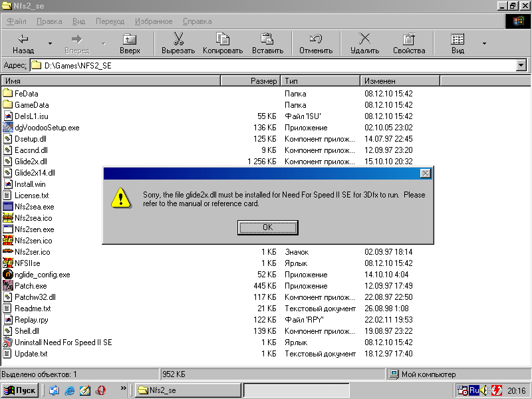Open the Назад history dropdown arrow
This screenshot has width=532, height=399.
click(x=51, y=43)
